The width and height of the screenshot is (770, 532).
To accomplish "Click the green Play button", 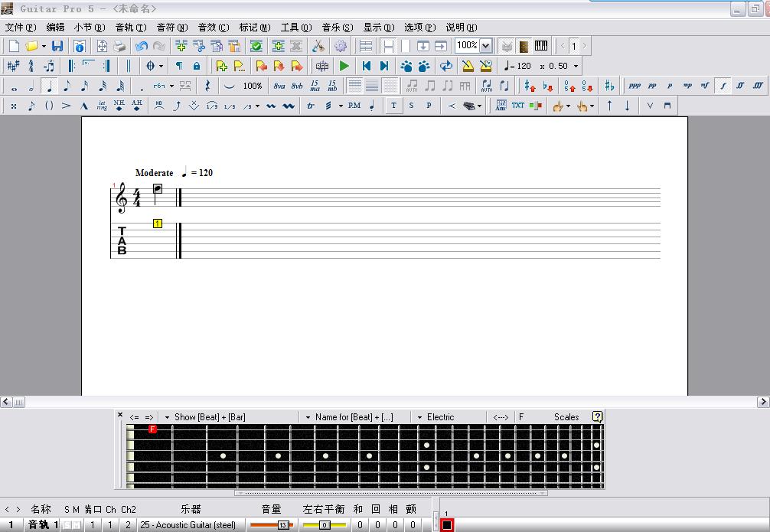I will [344, 66].
